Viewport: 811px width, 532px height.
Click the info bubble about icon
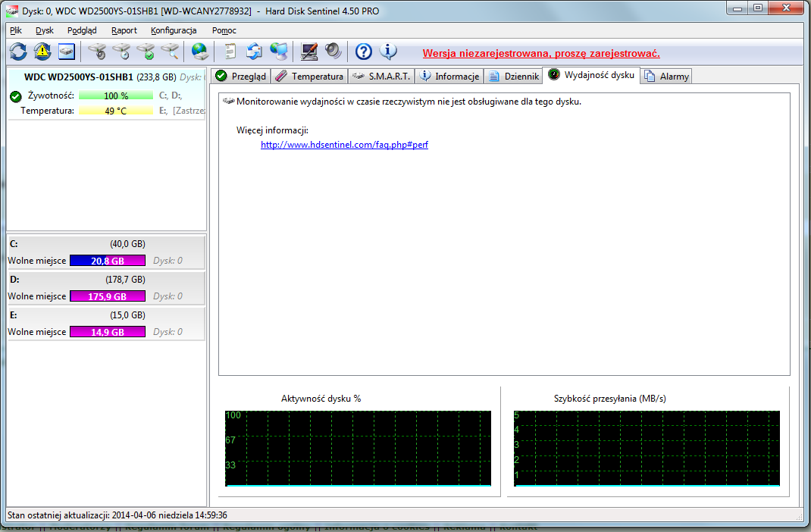click(388, 52)
